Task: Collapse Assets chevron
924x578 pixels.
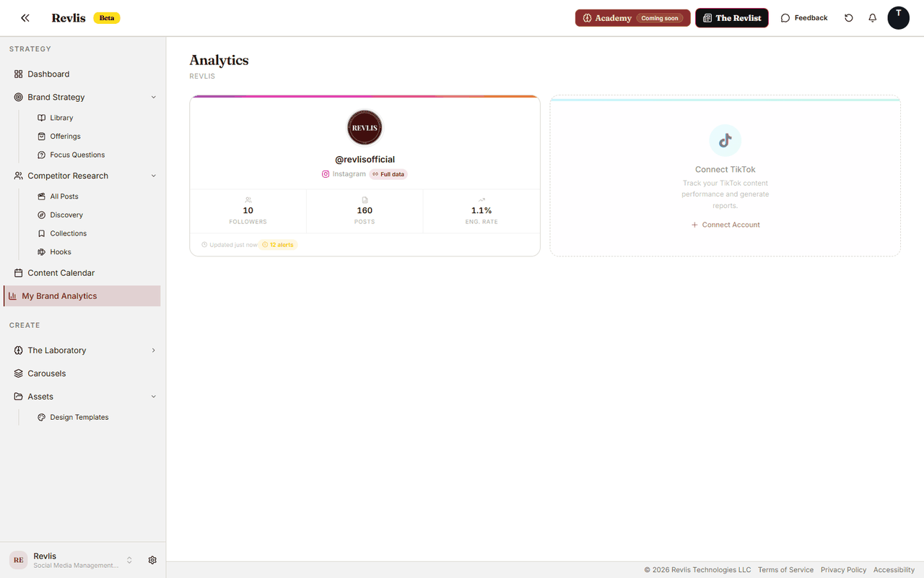Action: 153,397
